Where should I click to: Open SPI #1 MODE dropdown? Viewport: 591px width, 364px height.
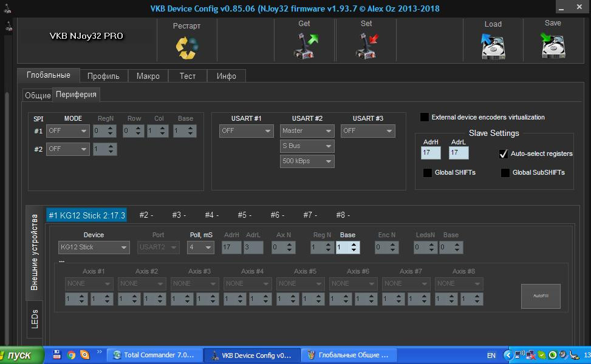point(68,130)
